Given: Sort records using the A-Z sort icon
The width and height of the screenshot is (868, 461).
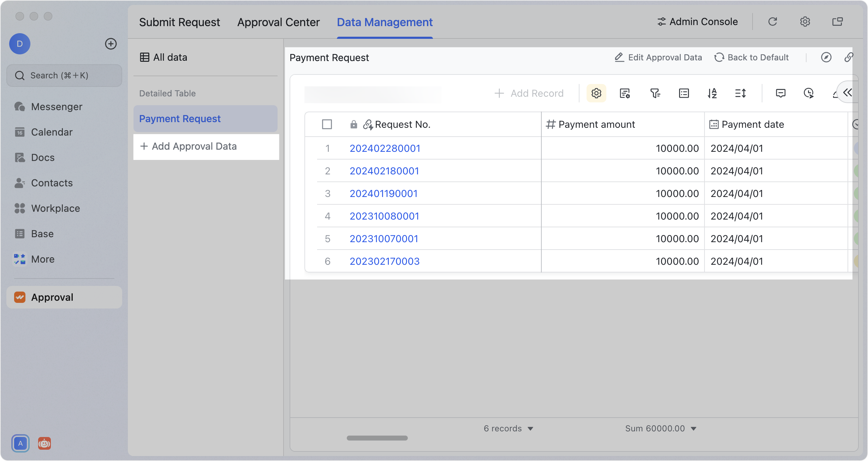Looking at the screenshot, I should point(712,93).
